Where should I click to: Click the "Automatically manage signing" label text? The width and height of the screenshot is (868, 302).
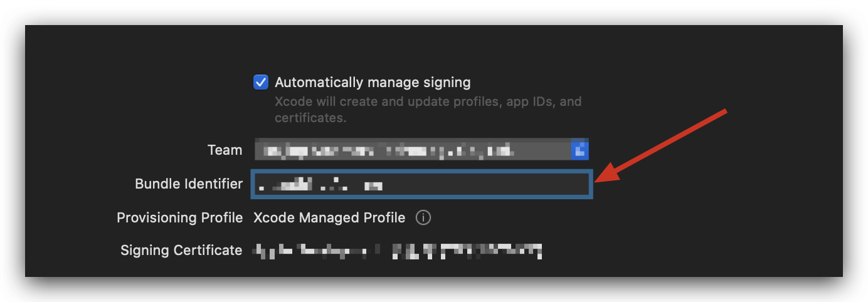click(x=373, y=83)
